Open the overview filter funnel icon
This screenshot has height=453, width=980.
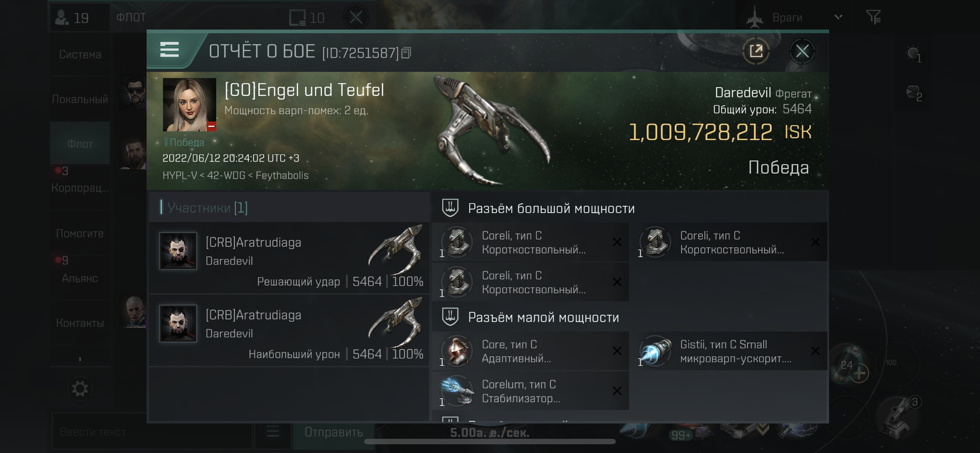pos(874,17)
